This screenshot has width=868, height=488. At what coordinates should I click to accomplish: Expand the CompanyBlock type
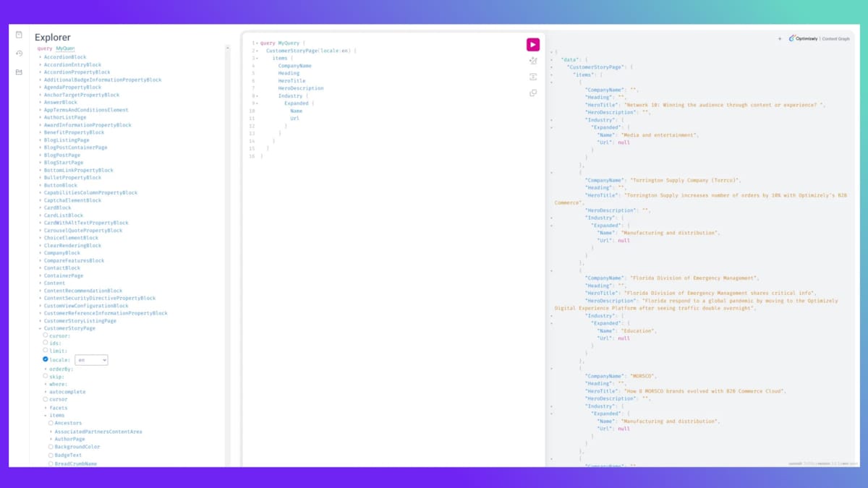[41, 253]
